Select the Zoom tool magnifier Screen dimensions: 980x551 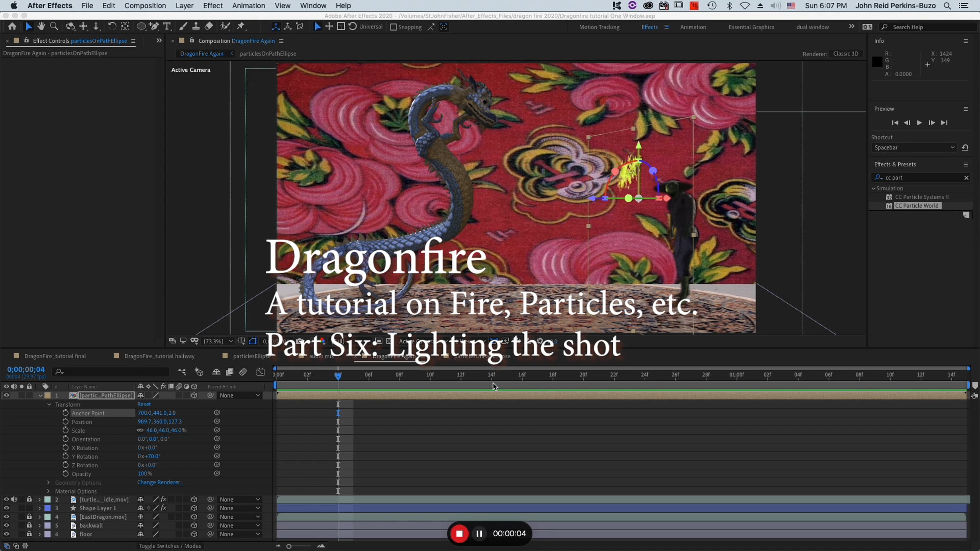coord(53,27)
